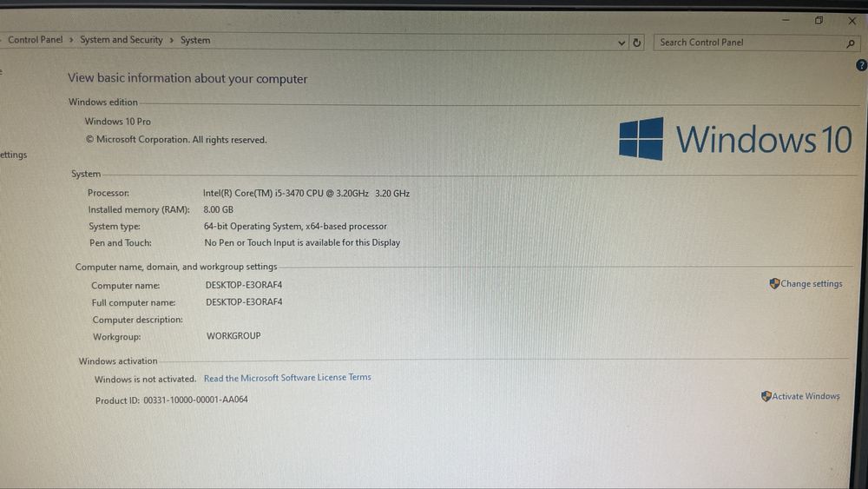
Task: Open the help question mark icon
Action: tap(861, 65)
